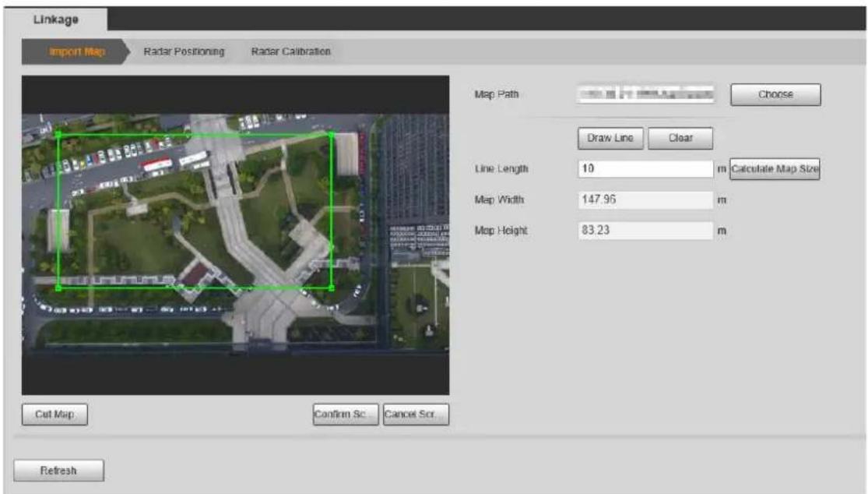Select bottom-left green selection handle

58,288
